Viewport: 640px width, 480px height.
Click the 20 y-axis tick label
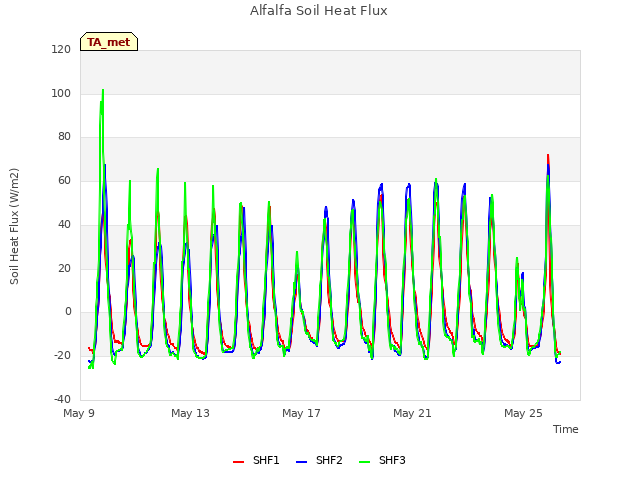(x=64, y=268)
